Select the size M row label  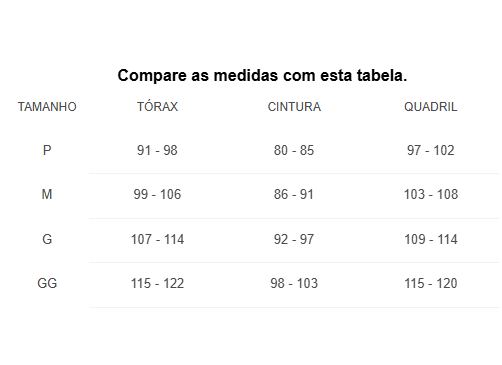[x=47, y=194]
